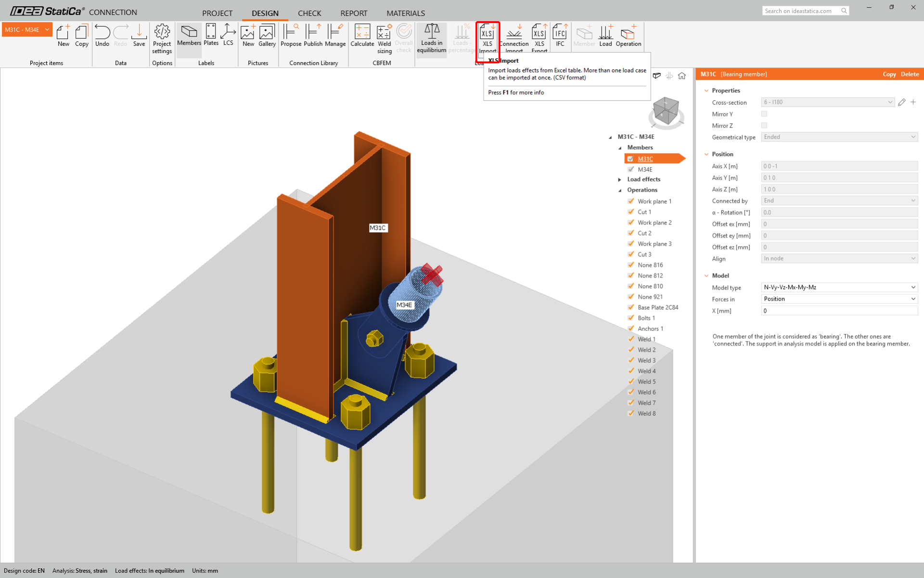Toggle the Base Plate 2C84 checkbox

pyautogui.click(x=631, y=307)
